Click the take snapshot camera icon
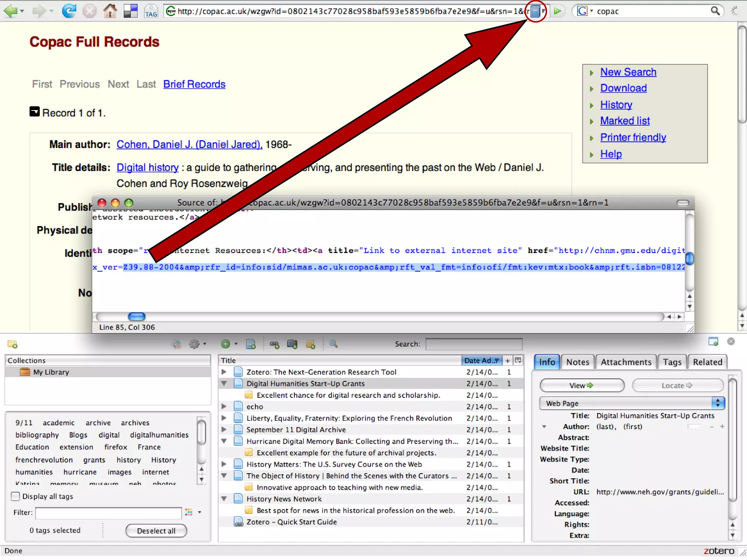747x560 pixels. pyautogui.click(x=292, y=344)
